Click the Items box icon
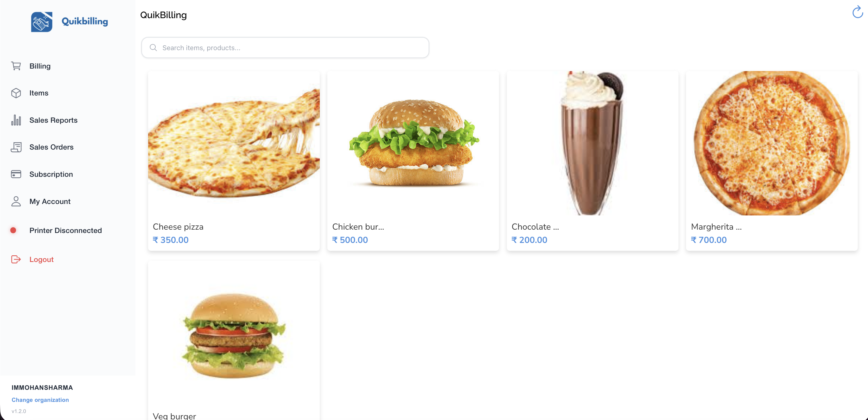This screenshot has width=868, height=420. 16,93
